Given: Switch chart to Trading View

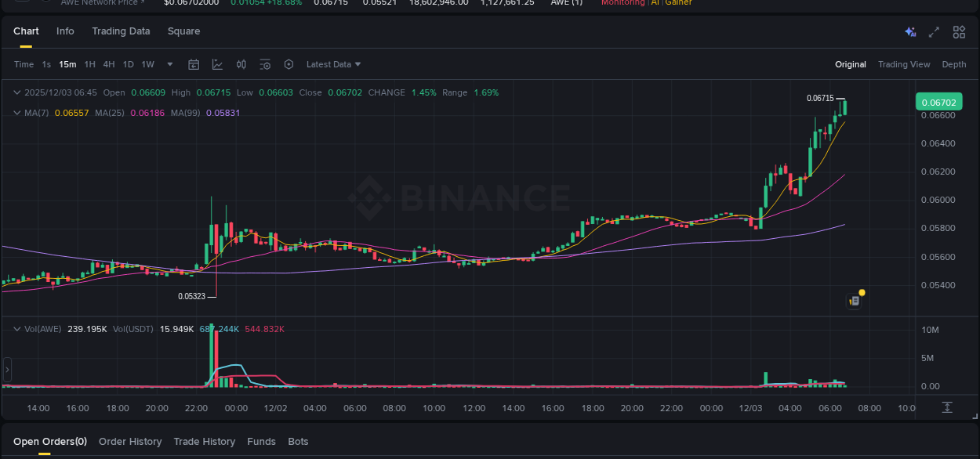Looking at the screenshot, I should (x=904, y=64).
